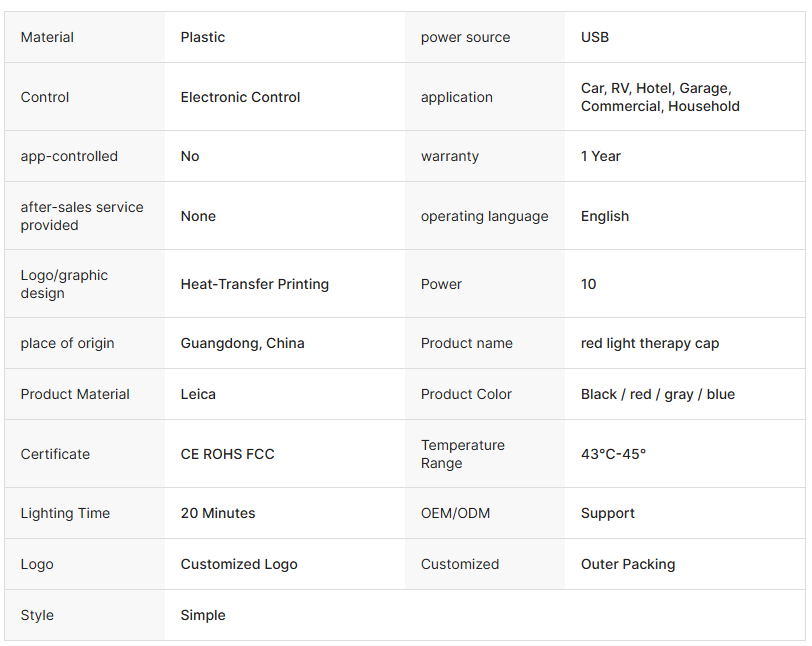Select the "Heat-Transfer Printing" value

pos(255,284)
